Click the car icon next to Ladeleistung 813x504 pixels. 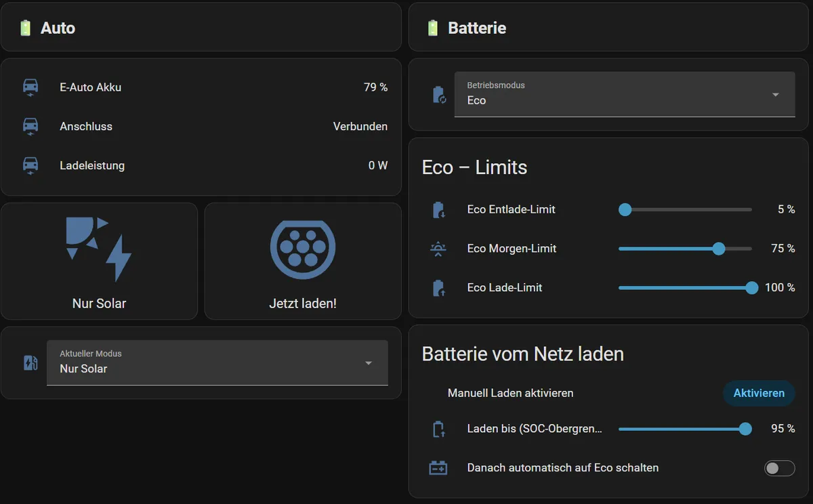[x=30, y=166]
